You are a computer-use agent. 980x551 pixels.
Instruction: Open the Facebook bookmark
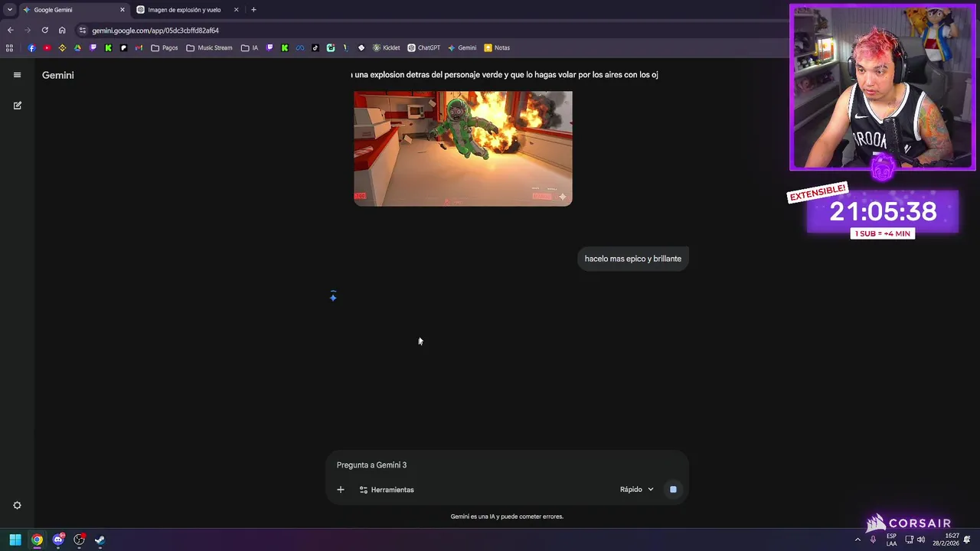31,47
